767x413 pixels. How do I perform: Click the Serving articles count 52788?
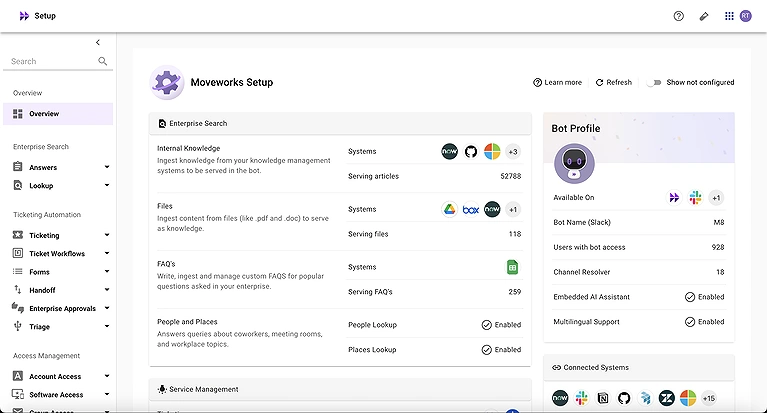pos(511,176)
